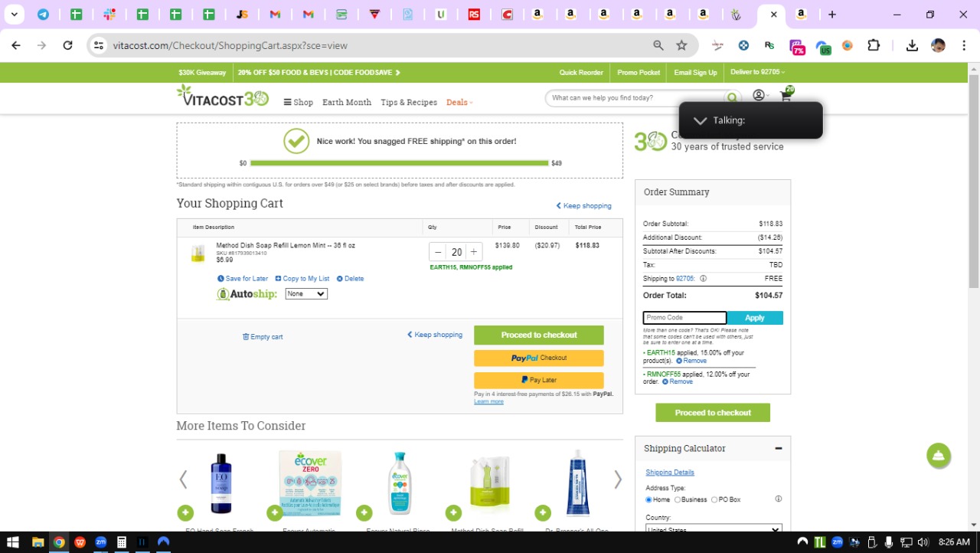
Task: Add EO Hand Soap to cart with plus icon
Action: click(x=185, y=512)
